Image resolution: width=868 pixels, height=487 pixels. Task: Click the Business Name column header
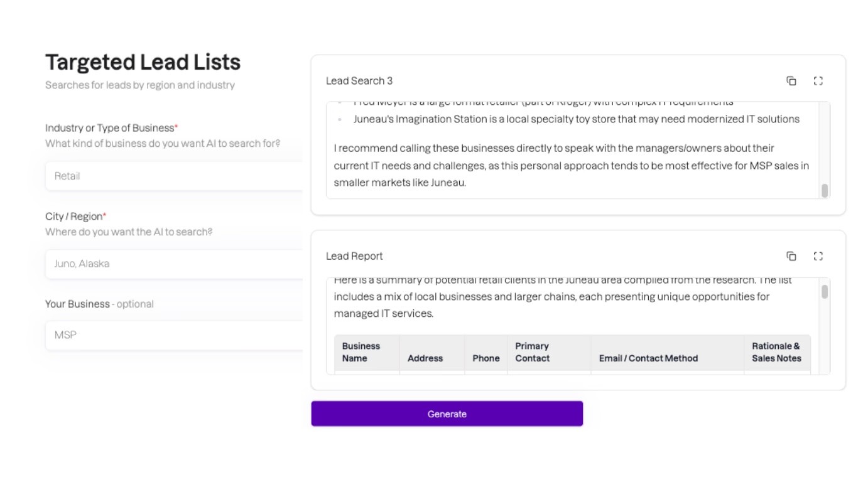361,352
